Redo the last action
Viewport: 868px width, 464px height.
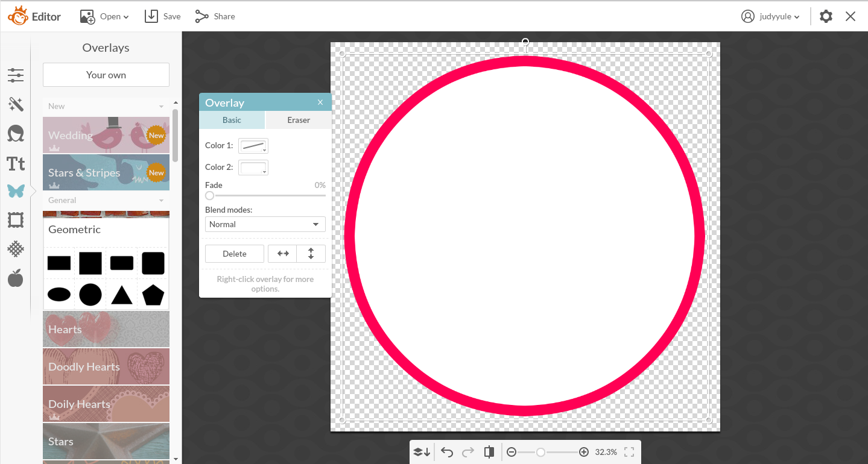(467, 452)
